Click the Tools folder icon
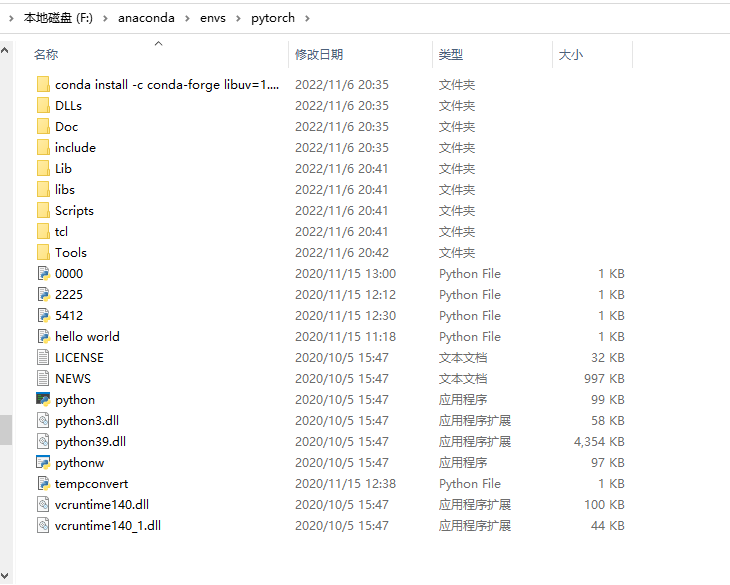730x585 pixels. point(43,252)
